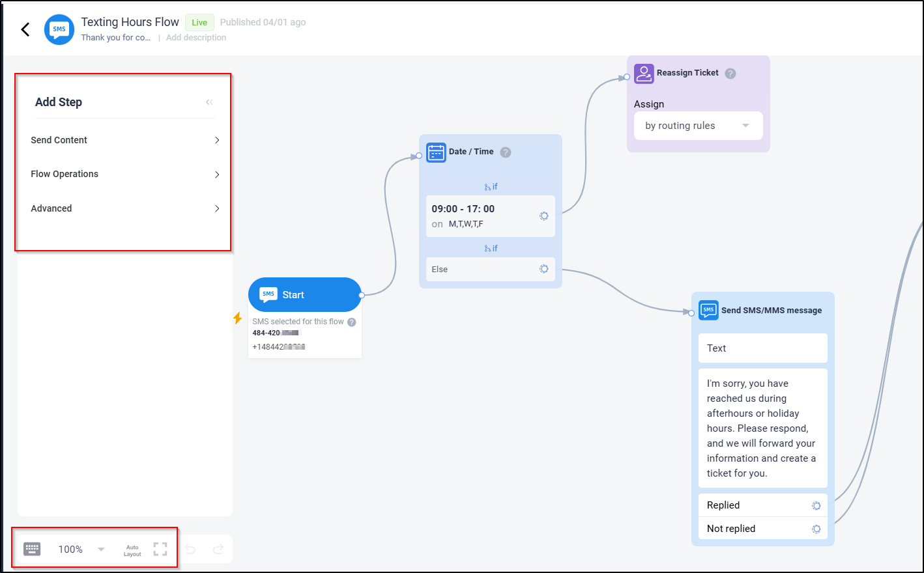The height and width of the screenshot is (573, 924).
Task: Collapse the Add Step panel
Action: (209, 102)
